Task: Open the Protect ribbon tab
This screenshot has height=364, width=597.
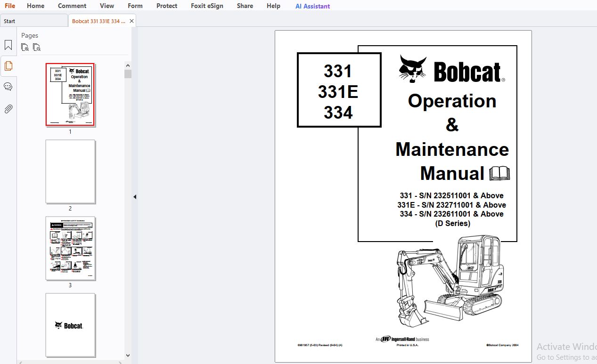Action: 167,6
